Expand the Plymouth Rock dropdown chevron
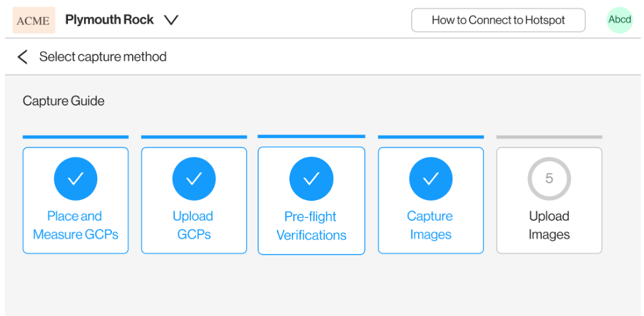The width and height of the screenshot is (644, 316). [x=171, y=20]
